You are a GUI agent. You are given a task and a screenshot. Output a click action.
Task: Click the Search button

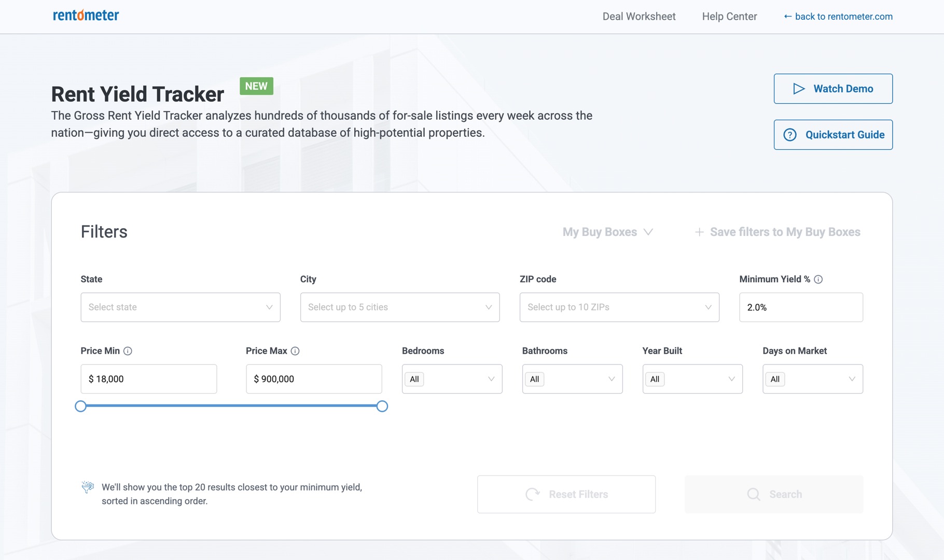coord(774,494)
